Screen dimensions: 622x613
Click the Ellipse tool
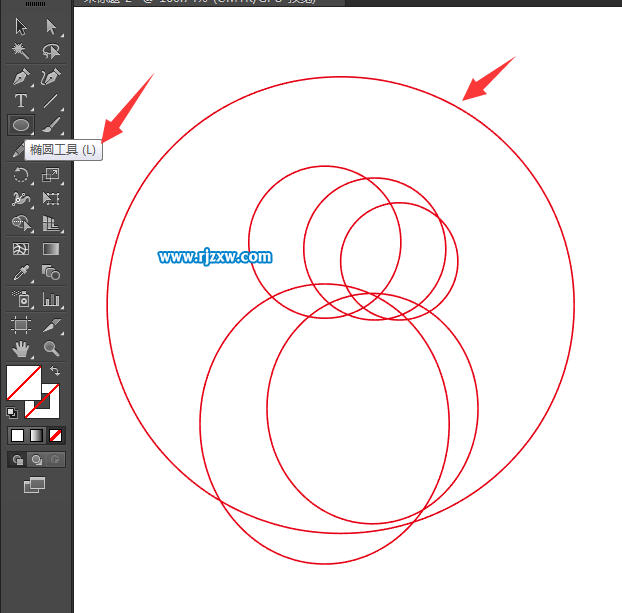(21, 125)
